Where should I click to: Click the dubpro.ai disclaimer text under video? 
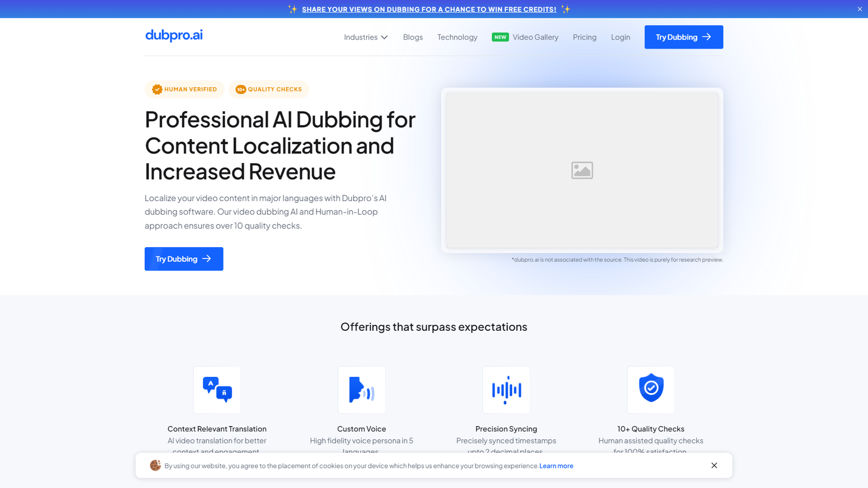point(617,260)
